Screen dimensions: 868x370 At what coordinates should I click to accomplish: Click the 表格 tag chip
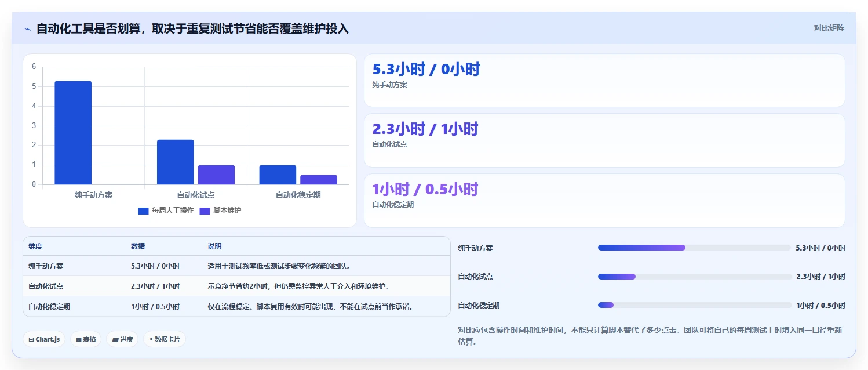86,339
